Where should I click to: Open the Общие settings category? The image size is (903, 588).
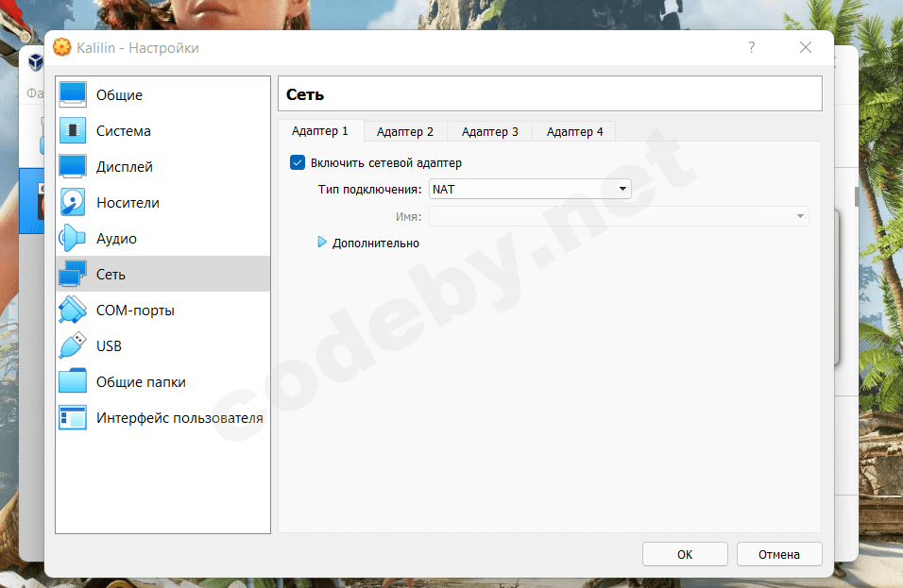[163, 95]
